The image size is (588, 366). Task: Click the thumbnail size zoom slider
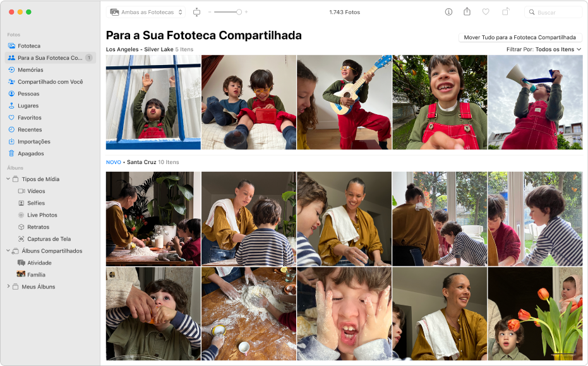pos(228,12)
